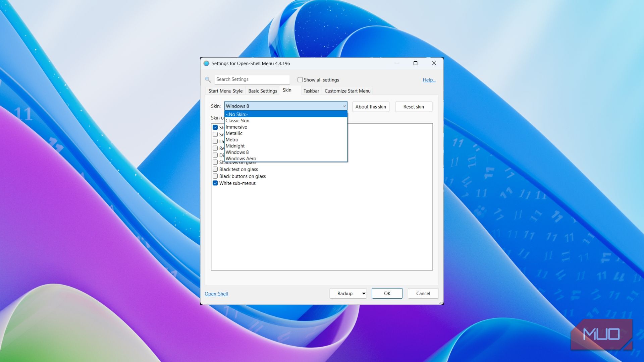Click the Reset skin button
644x362 pixels.
coord(414,107)
